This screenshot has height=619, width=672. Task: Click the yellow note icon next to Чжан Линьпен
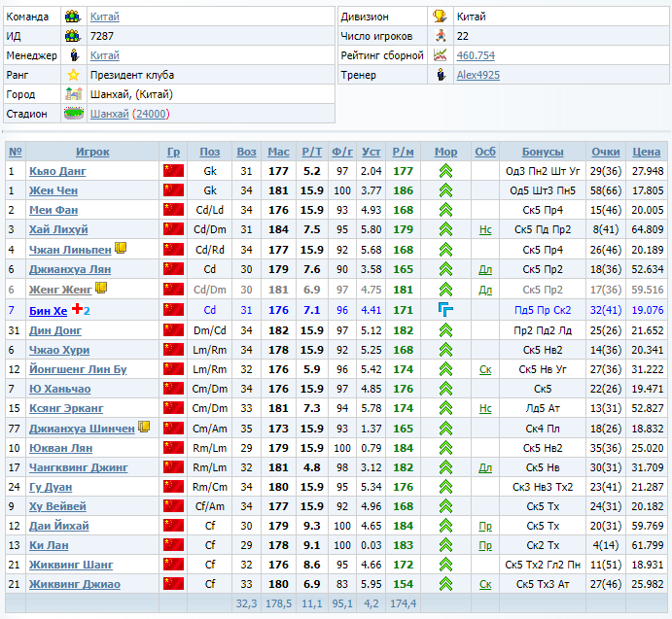pos(121,248)
